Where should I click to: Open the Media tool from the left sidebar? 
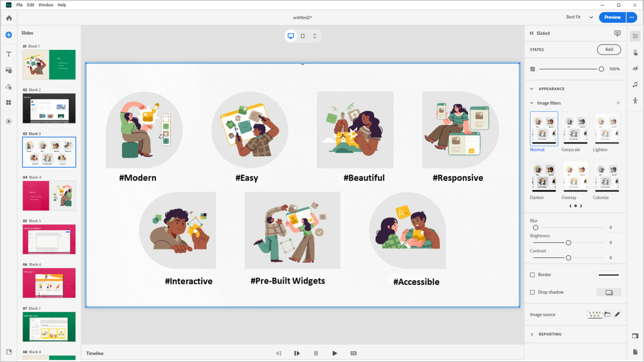click(8, 70)
